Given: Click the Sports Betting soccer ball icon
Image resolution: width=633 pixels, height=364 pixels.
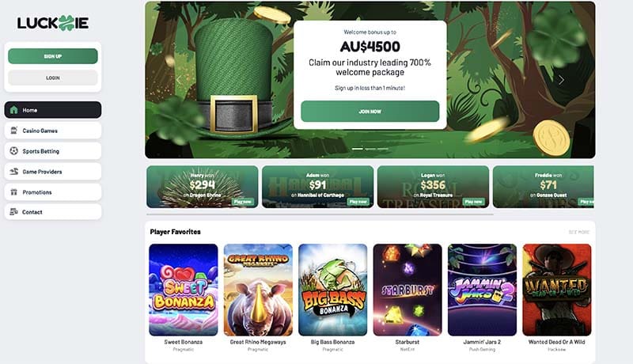Looking at the screenshot, I should [x=13, y=151].
